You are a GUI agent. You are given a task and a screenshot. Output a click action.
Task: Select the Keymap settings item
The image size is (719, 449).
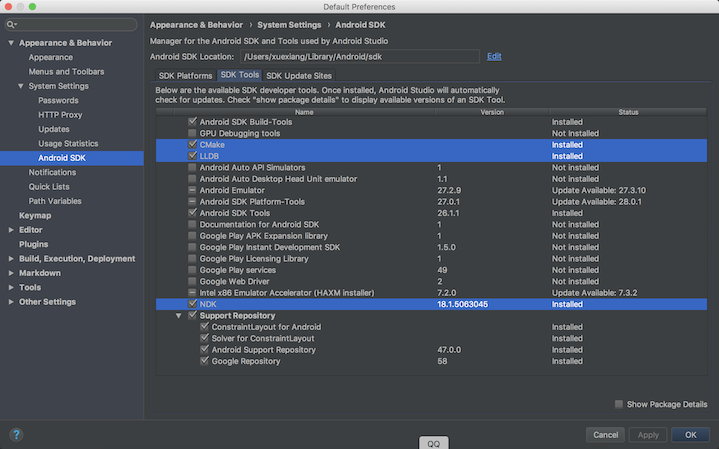35,215
